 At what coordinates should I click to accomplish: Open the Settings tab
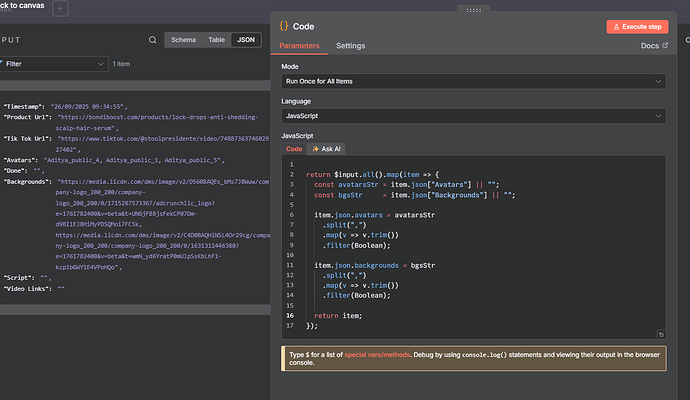351,46
